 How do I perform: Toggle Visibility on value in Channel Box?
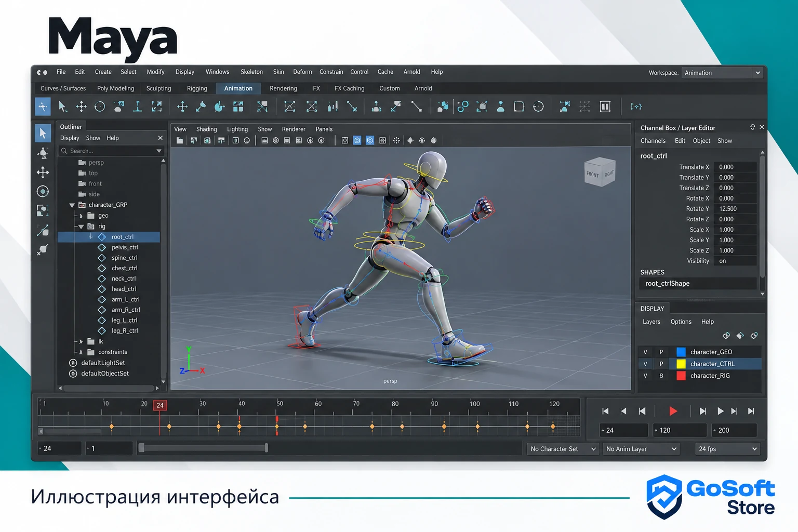[x=735, y=261]
